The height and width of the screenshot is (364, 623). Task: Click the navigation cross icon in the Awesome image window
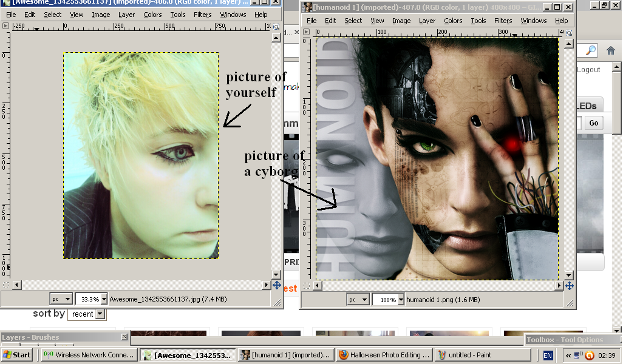[276, 285]
